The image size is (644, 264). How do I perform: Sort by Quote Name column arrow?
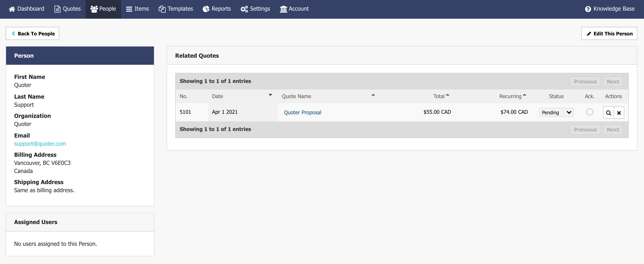(x=373, y=95)
